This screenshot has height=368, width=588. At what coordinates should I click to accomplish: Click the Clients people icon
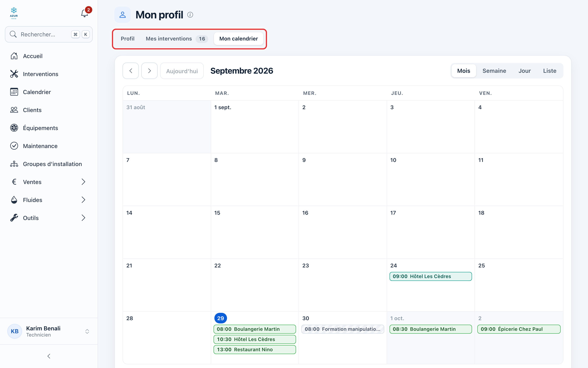click(14, 110)
